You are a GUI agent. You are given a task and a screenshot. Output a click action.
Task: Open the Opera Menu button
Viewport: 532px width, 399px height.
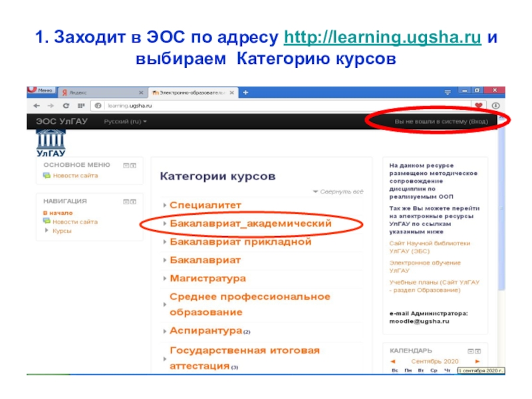(x=41, y=90)
